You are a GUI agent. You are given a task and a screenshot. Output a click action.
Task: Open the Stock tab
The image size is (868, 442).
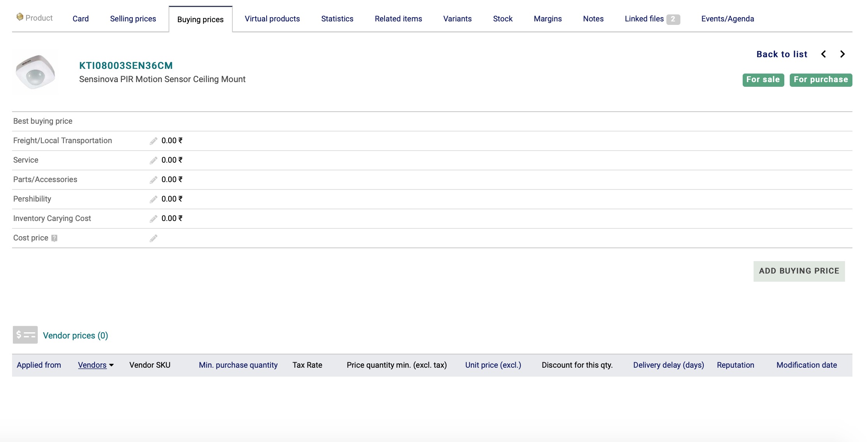[x=503, y=19]
